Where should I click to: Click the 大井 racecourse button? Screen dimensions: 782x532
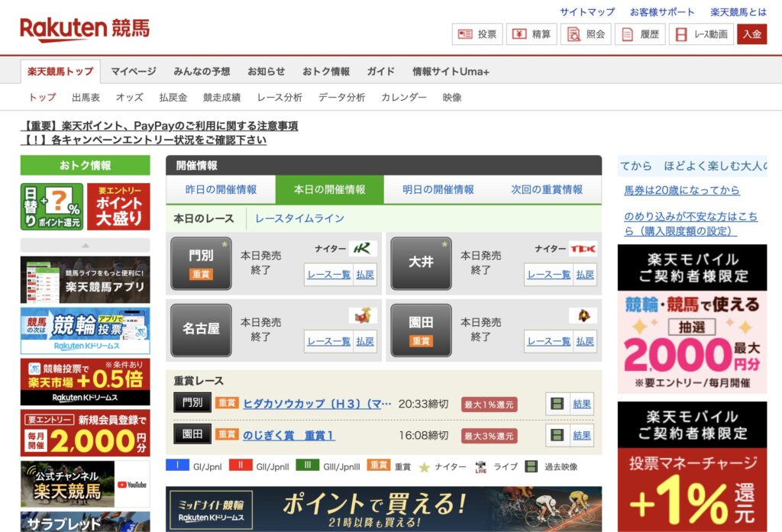coord(421,263)
